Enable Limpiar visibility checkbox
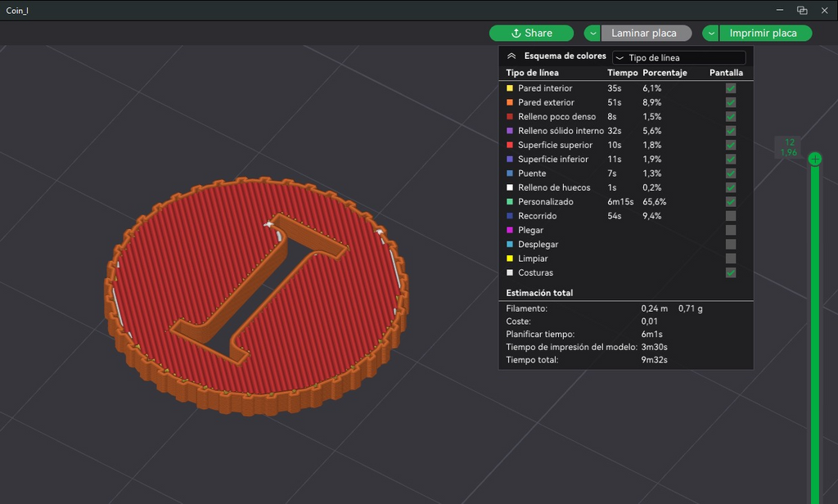Viewport: 838px width, 504px height. pos(731,259)
